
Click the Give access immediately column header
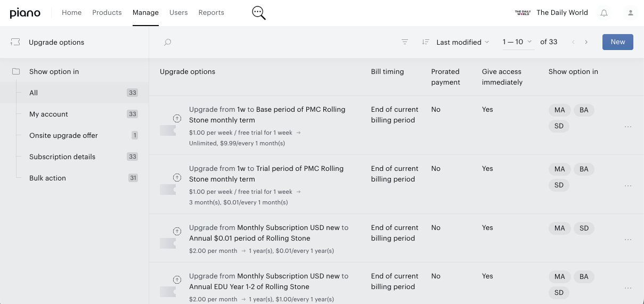tap(502, 77)
